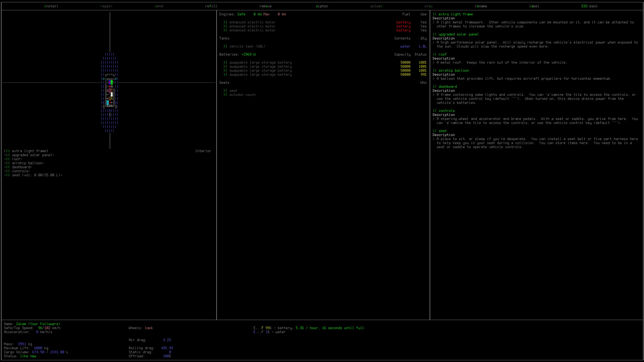Select the cyan '&' tile on vehicle map

pyautogui.click(x=108, y=103)
